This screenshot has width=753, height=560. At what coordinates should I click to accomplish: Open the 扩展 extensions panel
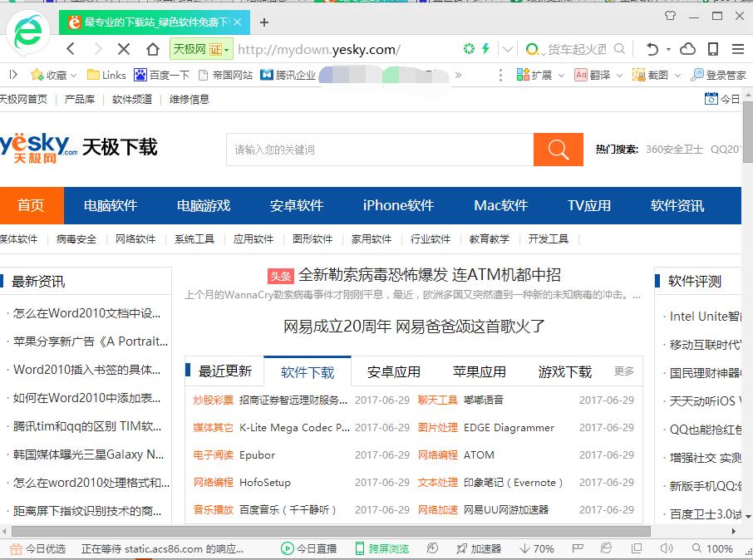click(x=532, y=75)
